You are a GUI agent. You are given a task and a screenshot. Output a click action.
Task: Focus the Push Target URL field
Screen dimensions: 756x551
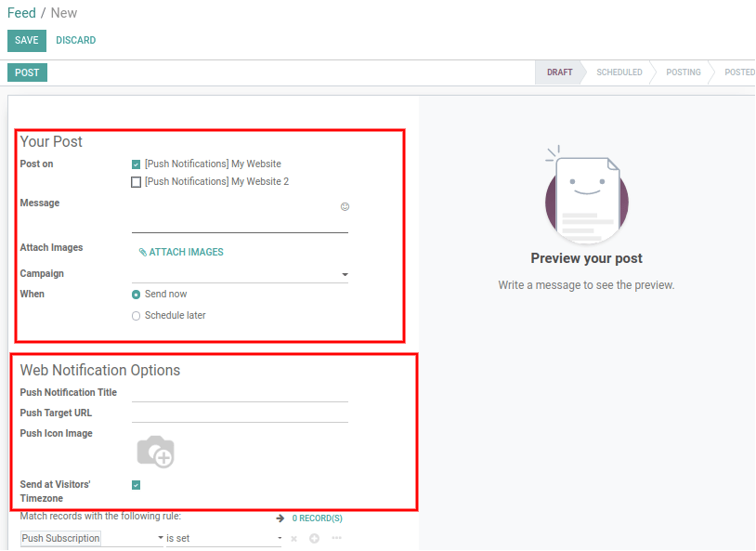point(240,413)
